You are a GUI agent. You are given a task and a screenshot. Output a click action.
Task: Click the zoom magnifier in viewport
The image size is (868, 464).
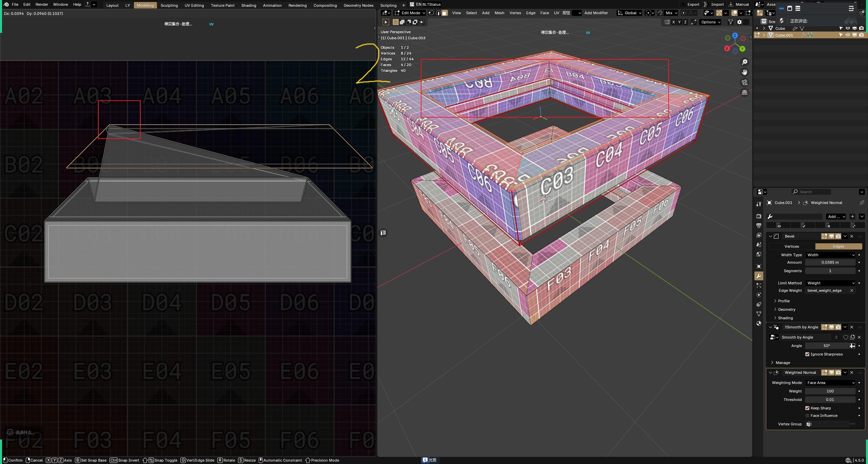pos(745,62)
